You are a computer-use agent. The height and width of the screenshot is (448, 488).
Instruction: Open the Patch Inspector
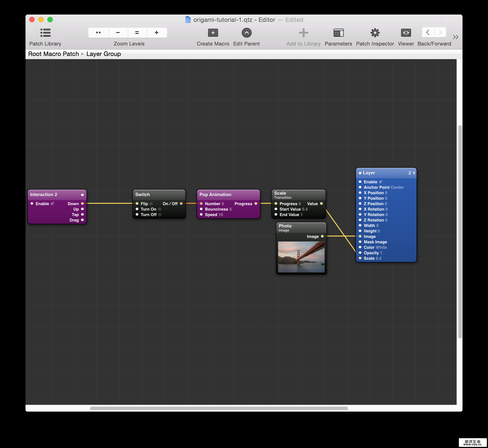pos(375,33)
